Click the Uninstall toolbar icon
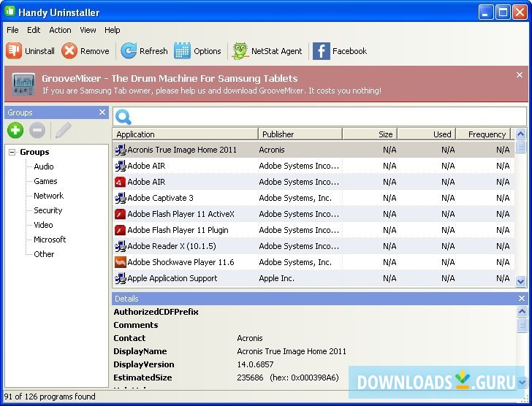 (15, 50)
